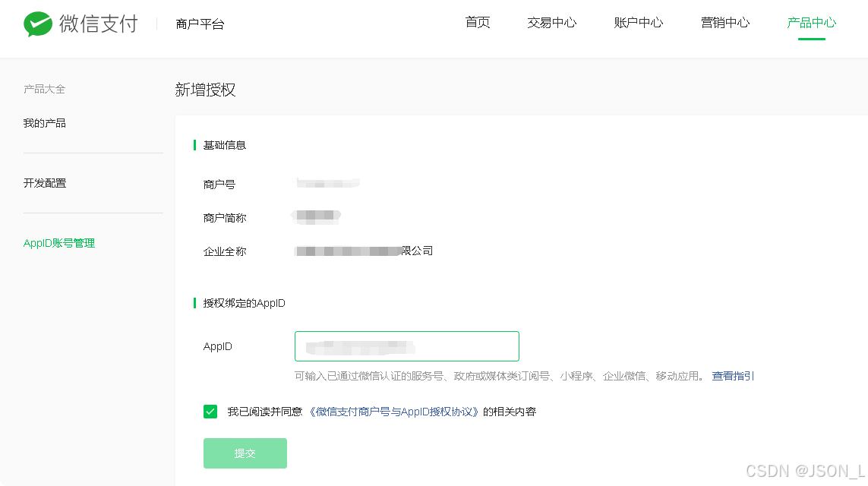Click the blurred 商户号 value

pyautogui.click(x=328, y=183)
